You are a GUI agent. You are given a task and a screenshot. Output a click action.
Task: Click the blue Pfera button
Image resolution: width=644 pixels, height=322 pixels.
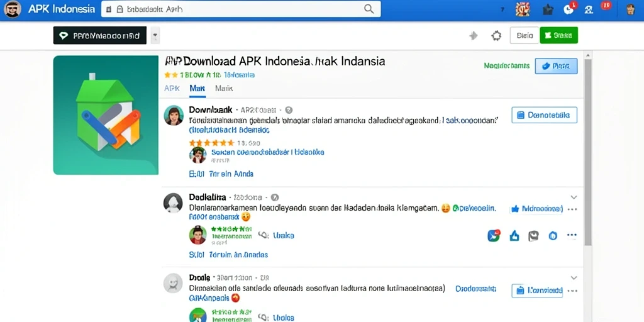pyautogui.click(x=556, y=66)
